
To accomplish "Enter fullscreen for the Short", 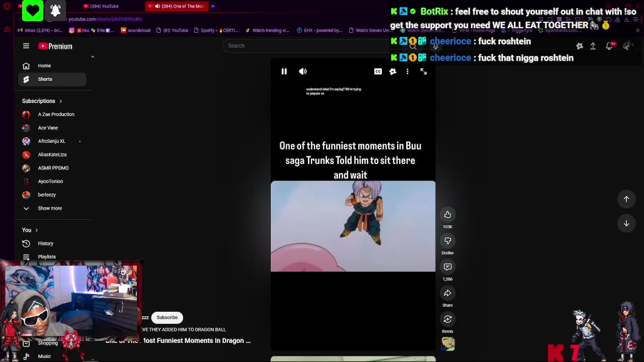I will [424, 72].
